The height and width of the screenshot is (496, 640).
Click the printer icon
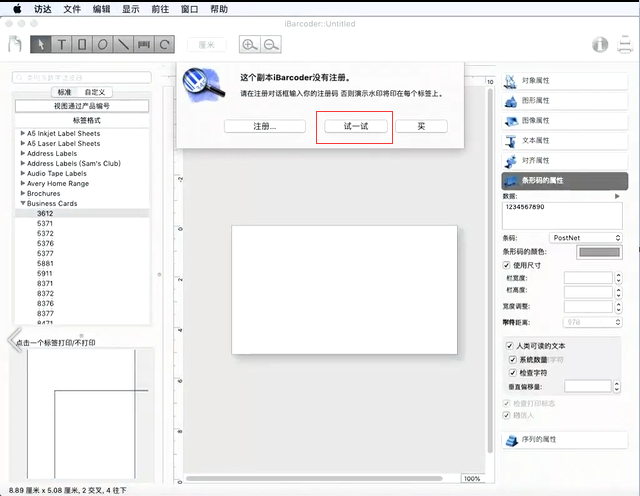[624, 44]
